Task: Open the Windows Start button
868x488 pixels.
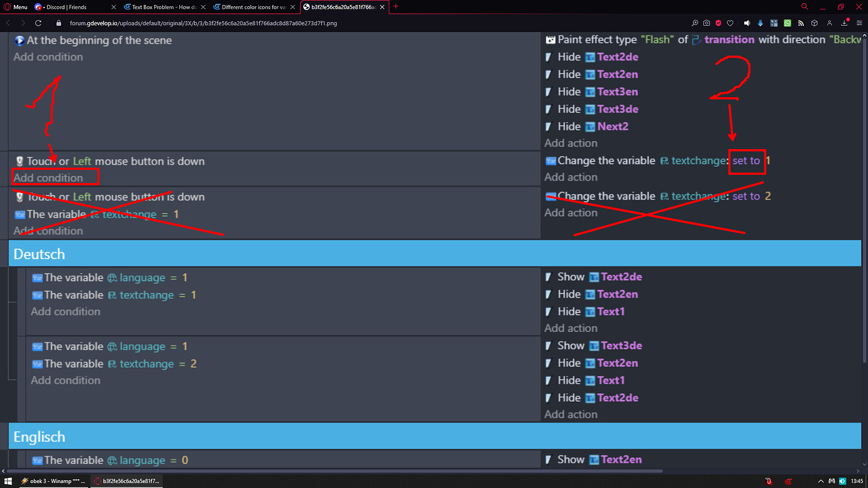Action: click(x=9, y=481)
